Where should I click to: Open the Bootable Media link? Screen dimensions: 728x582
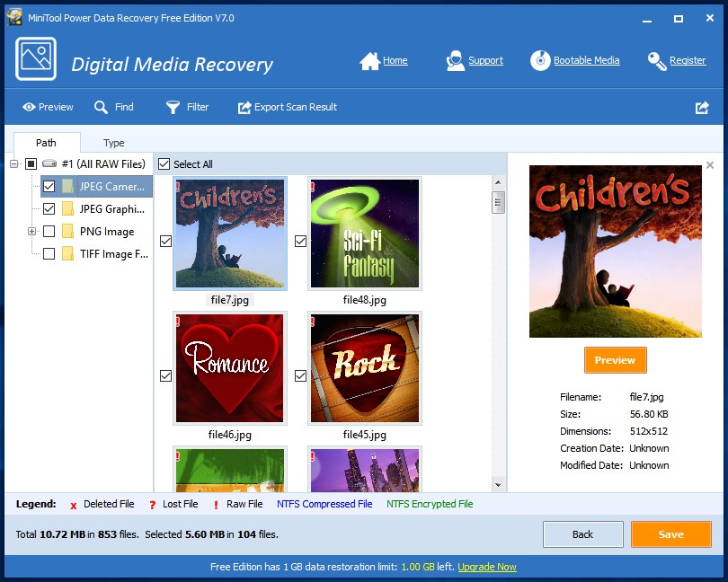586,60
